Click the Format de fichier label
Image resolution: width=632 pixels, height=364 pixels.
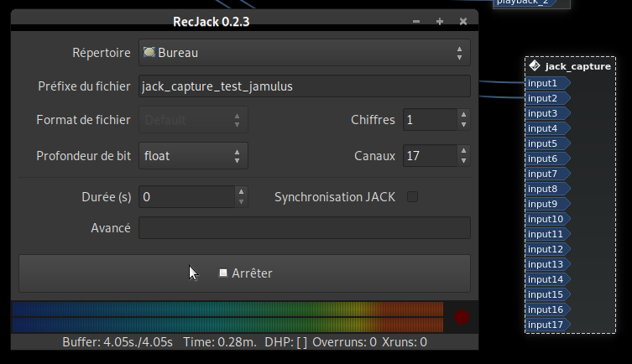pyautogui.click(x=83, y=120)
